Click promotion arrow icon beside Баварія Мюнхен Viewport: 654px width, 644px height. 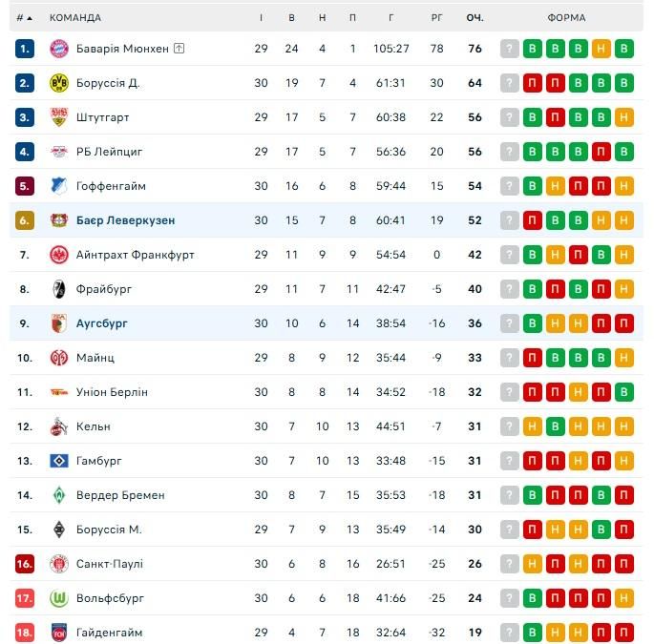tap(179, 49)
